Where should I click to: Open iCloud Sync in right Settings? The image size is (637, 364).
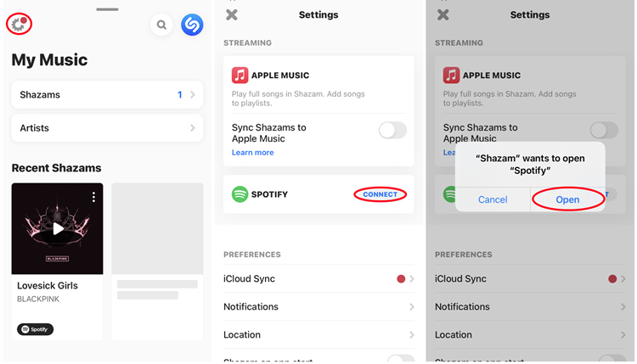(x=530, y=279)
